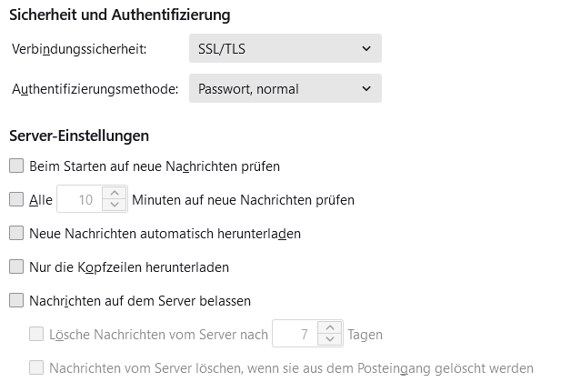571x392 pixels.
Task: Enable 'Beim Starten auf neue Nachrichten prüfen'
Action: [x=16, y=166]
